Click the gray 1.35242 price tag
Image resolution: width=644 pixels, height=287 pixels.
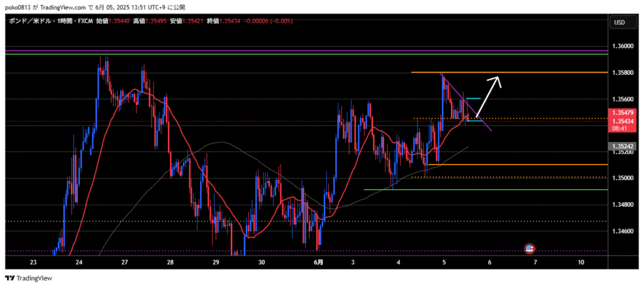[x=621, y=146]
